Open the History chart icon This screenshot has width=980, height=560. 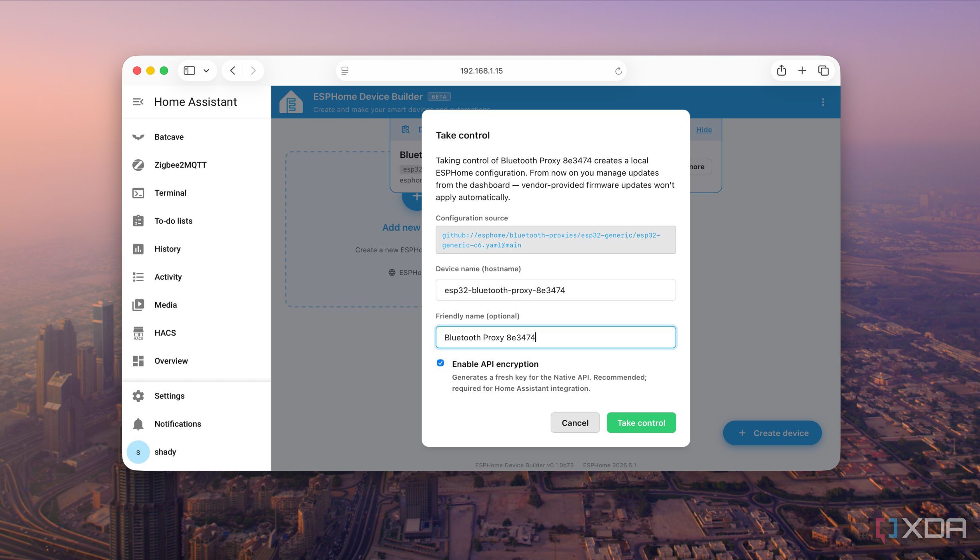pyautogui.click(x=138, y=249)
